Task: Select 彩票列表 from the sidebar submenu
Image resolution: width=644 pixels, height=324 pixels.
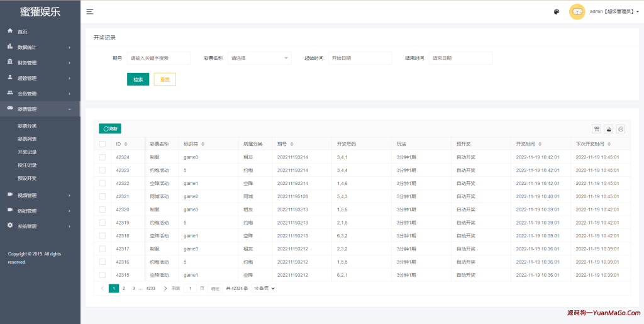Action: point(27,139)
